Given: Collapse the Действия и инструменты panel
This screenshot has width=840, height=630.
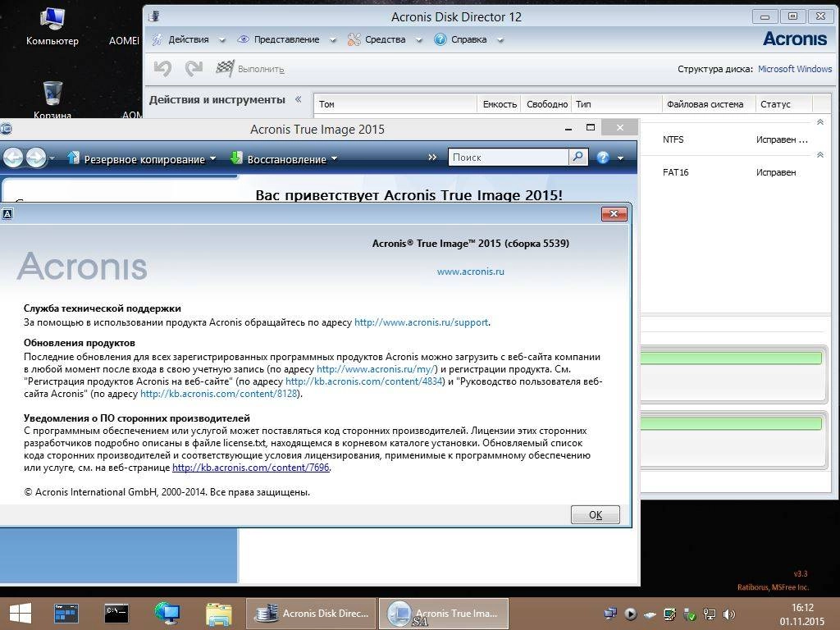Looking at the screenshot, I should click(x=299, y=99).
